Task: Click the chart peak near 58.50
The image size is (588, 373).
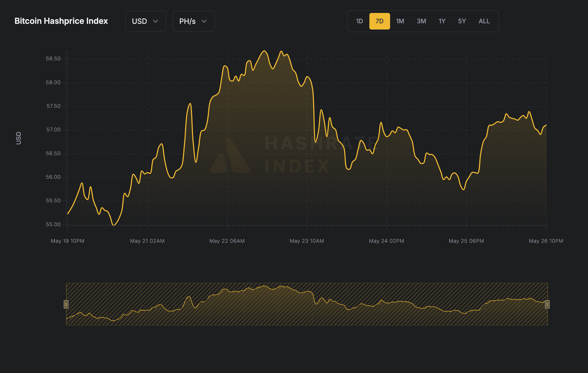Action: click(x=264, y=51)
